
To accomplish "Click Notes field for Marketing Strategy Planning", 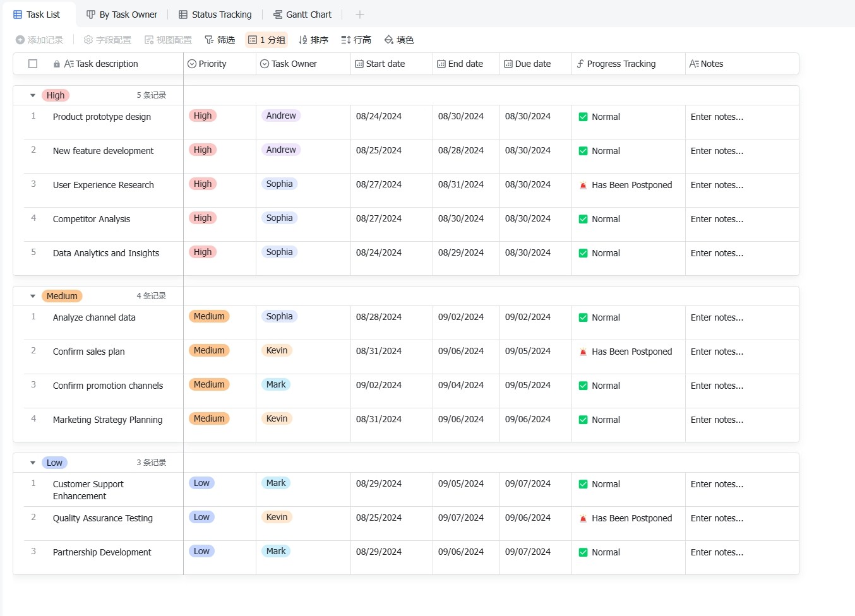I will tap(742, 425).
